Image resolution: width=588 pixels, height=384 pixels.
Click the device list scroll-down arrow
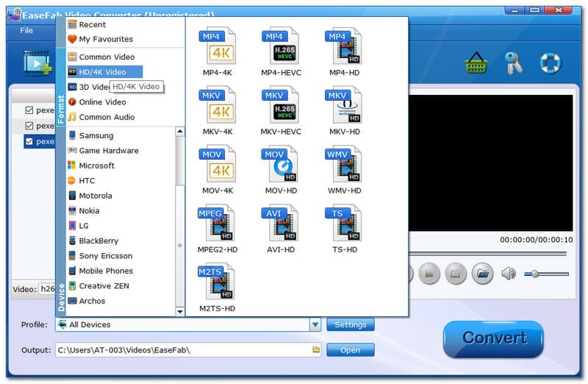(x=180, y=312)
